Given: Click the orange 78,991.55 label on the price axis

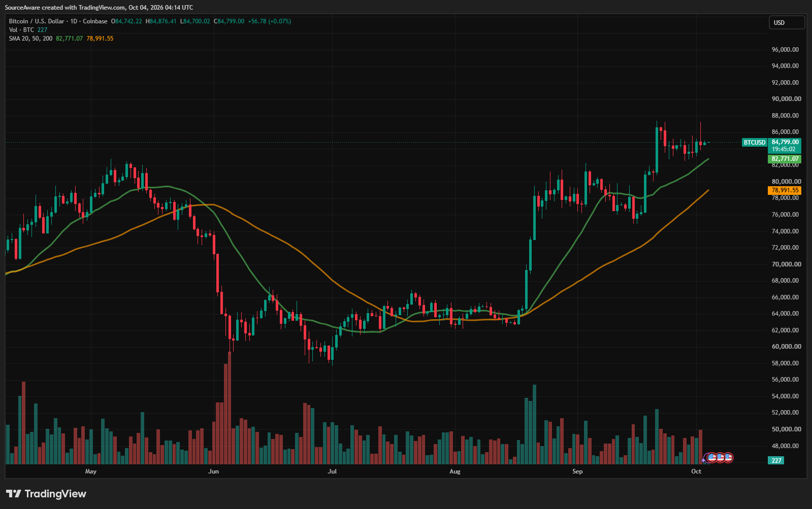Looking at the screenshot, I should click(x=785, y=190).
